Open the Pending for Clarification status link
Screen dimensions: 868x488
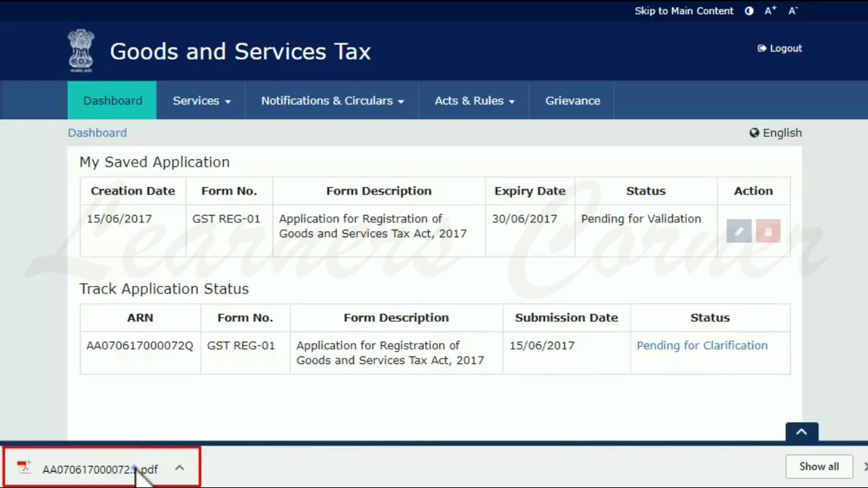point(702,346)
